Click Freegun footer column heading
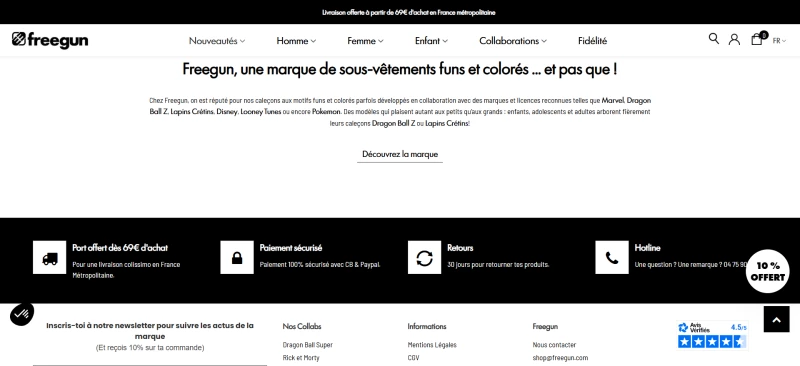The width and height of the screenshot is (800, 366). 545,326
